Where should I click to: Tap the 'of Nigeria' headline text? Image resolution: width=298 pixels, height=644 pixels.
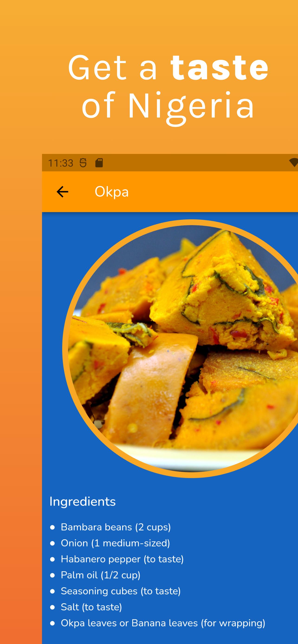[168, 106]
